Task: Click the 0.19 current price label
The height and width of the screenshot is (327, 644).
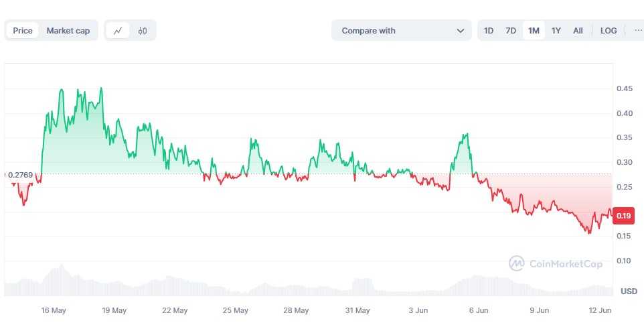Action: pos(623,216)
